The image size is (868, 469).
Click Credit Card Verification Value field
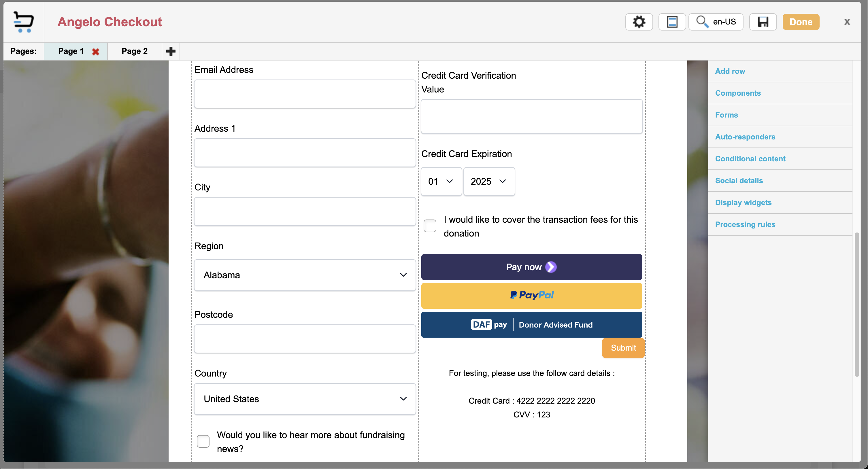532,117
